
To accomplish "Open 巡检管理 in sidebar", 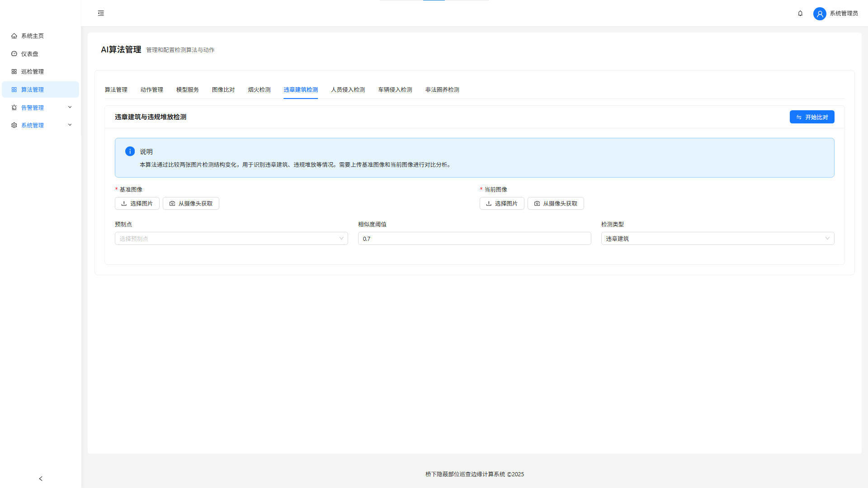I will click(x=40, y=71).
